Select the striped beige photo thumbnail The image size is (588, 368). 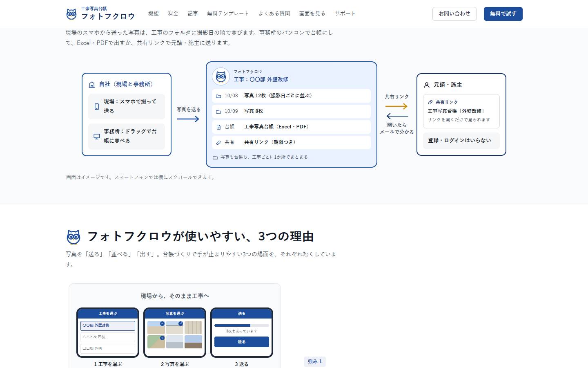[193, 328]
